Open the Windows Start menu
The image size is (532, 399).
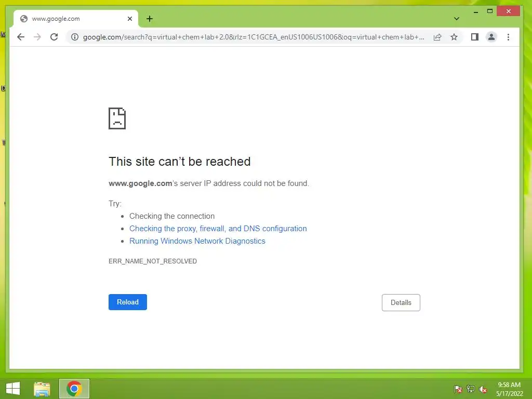[x=13, y=389]
